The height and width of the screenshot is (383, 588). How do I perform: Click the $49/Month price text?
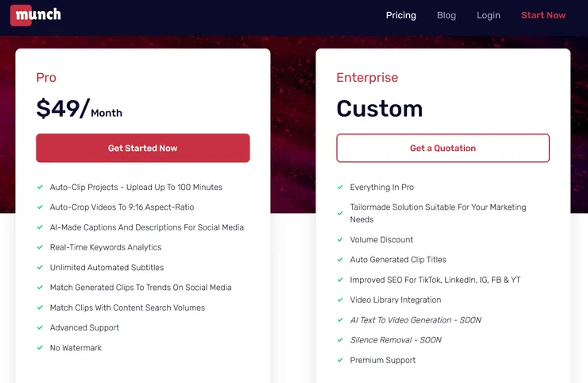tap(79, 110)
